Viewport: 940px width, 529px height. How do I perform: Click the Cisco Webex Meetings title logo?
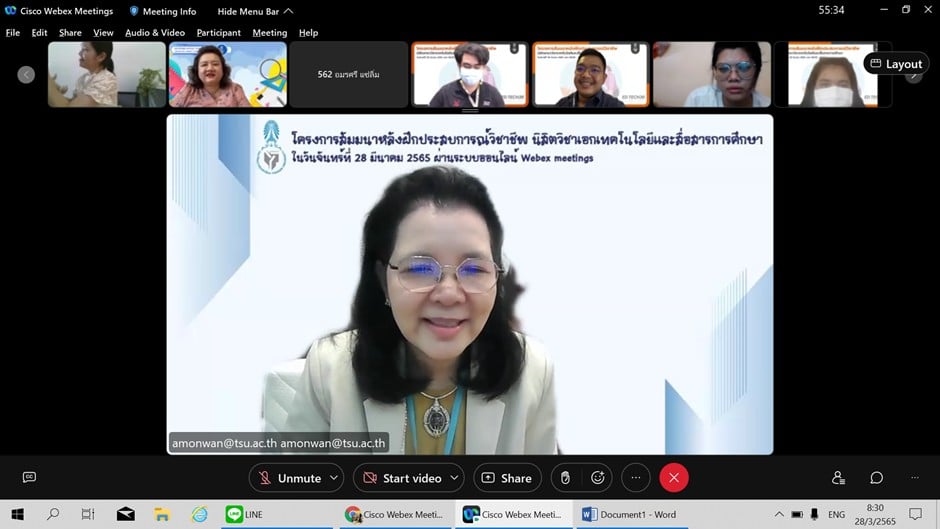pyautogui.click(x=10, y=11)
